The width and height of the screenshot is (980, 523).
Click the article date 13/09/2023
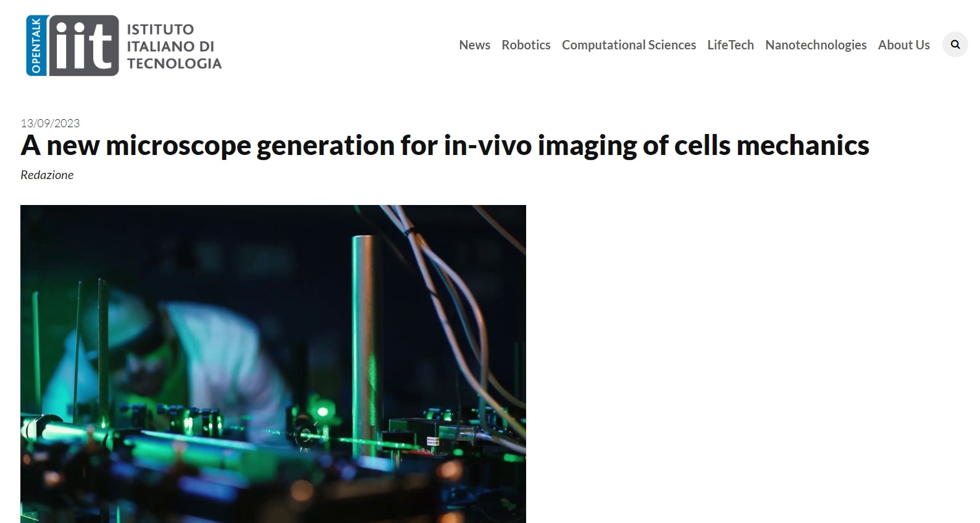[x=50, y=123]
